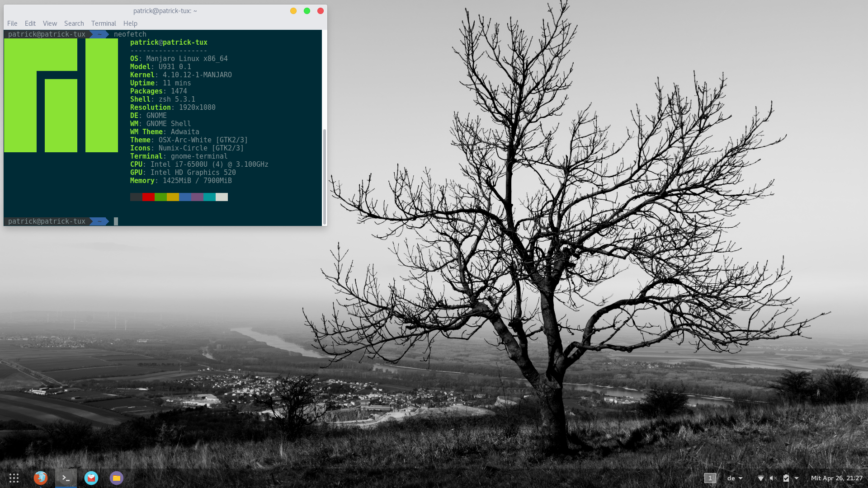Click workspace indicator number 1
Viewport: 868px width, 488px height.
(710, 478)
